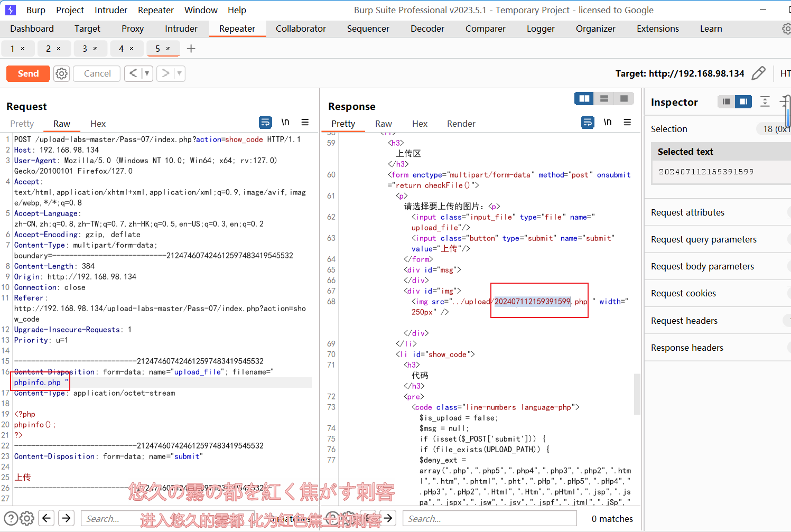791x532 pixels.
Task: Switch request view to Hex
Action: [x=98, y=124]
